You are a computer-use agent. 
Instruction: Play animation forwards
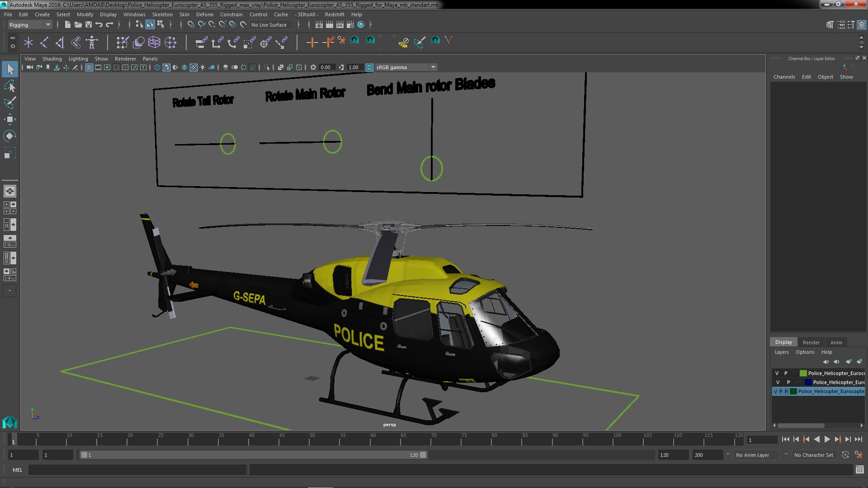click(x=827, y=439)
